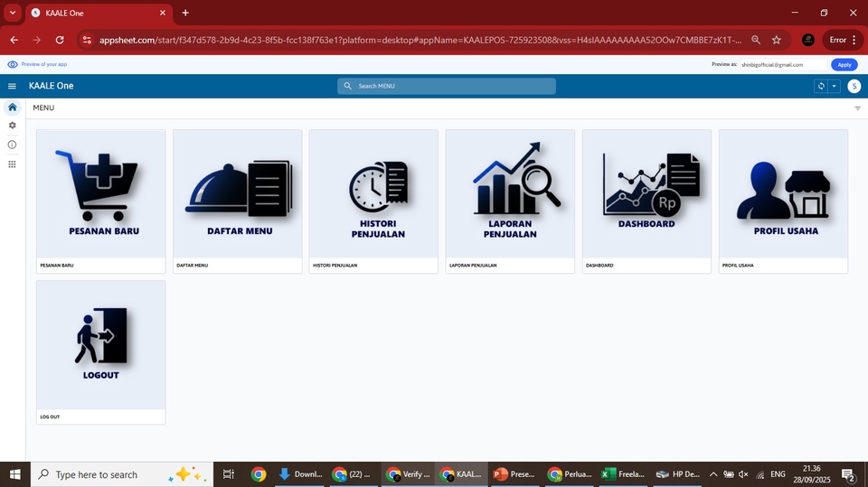Image resolution: width=868 pixels, height=487 pixels.
Task: Switch to the Excel app in taskbar
Action: tap(621, 474)
